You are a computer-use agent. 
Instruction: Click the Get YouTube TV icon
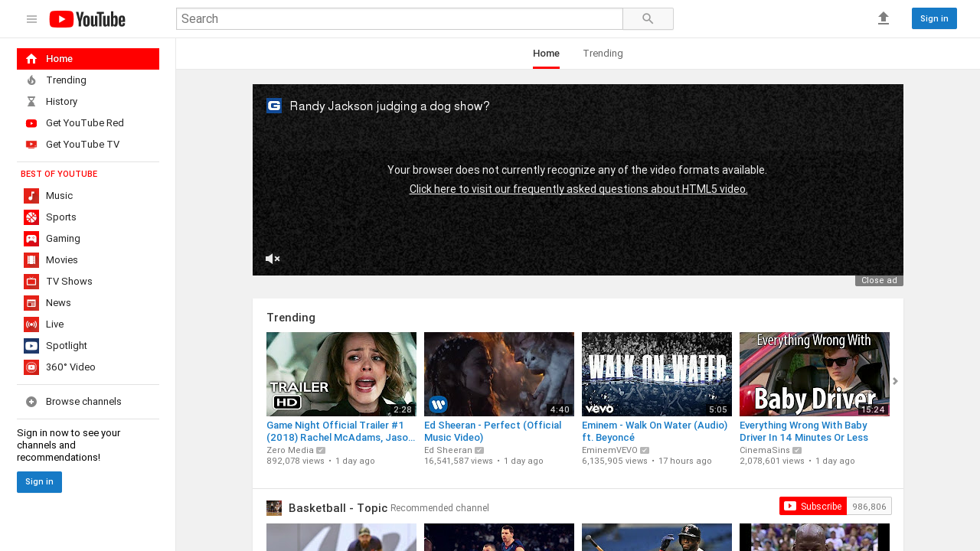click(31, 145)
